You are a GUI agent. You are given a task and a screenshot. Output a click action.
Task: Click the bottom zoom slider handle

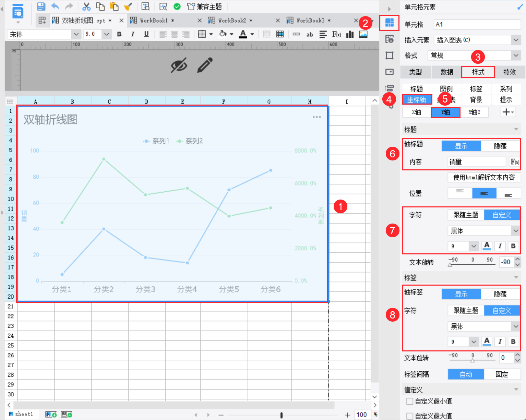282,415
